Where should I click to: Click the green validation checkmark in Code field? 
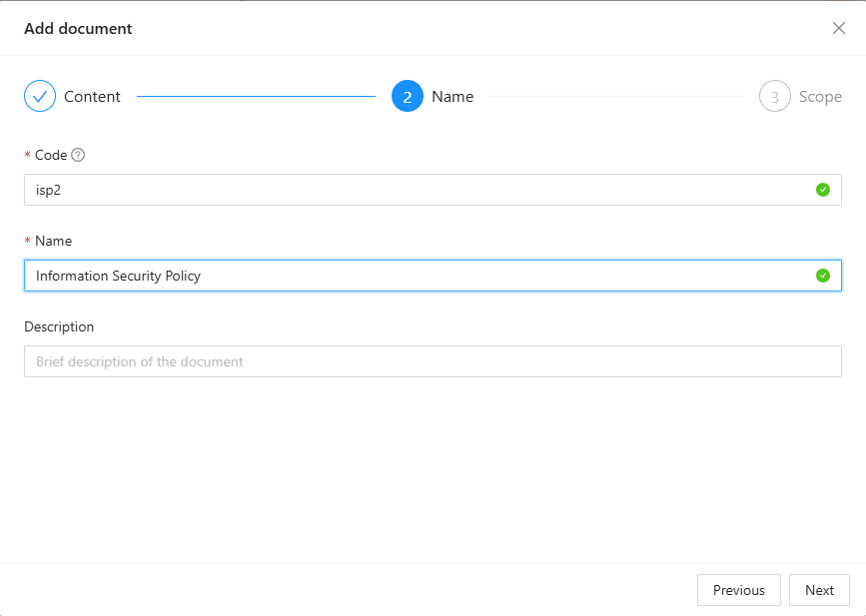pos(823,190)
